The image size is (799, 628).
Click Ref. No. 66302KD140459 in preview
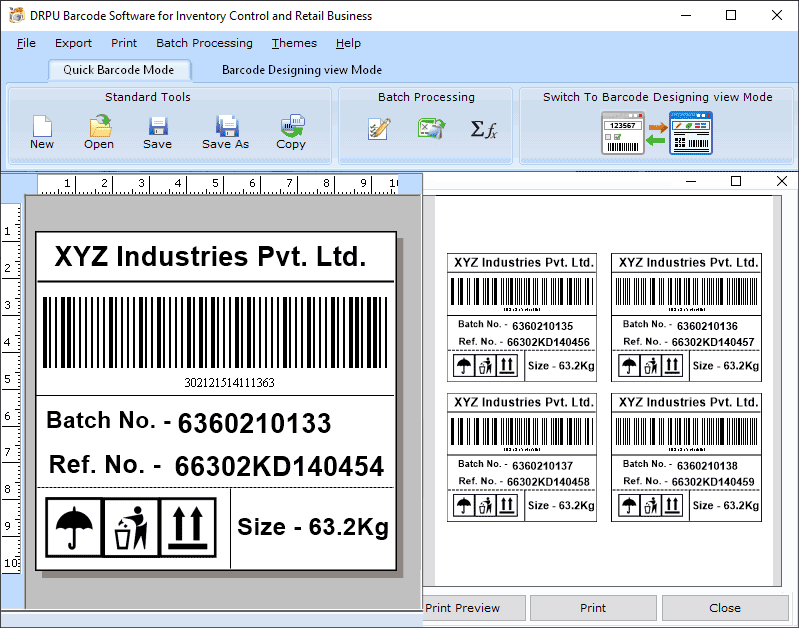pos(689,482)
